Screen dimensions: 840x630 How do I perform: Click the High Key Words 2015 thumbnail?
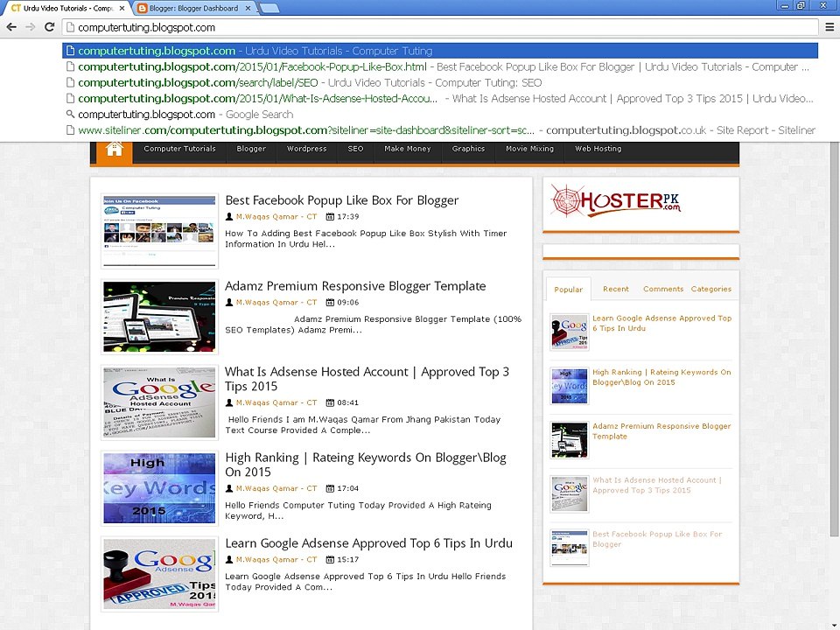[159, 488]
